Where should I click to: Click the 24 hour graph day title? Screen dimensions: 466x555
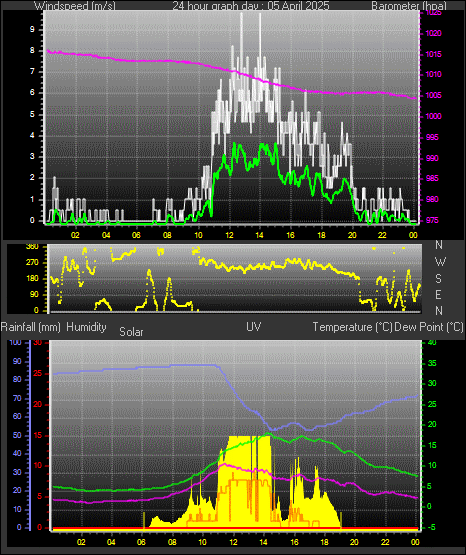pyautogui.click(x=251, y=5)
